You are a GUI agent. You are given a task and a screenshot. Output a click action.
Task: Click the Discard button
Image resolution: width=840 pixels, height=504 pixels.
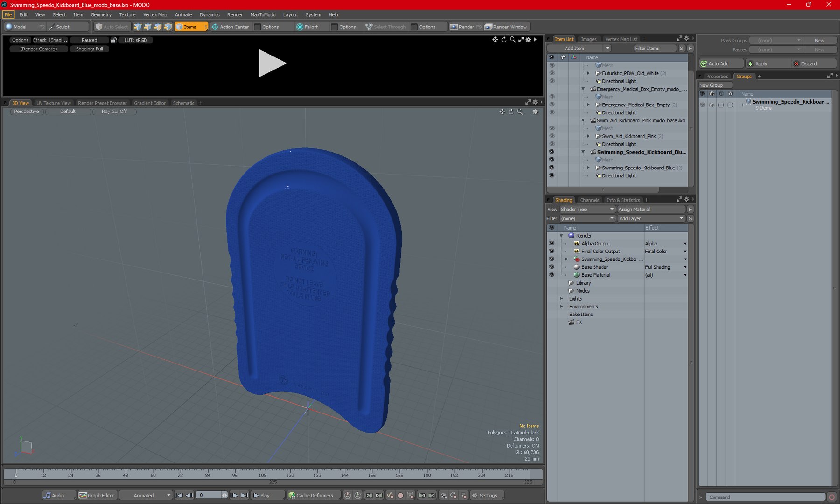click(x=814, y=63)
